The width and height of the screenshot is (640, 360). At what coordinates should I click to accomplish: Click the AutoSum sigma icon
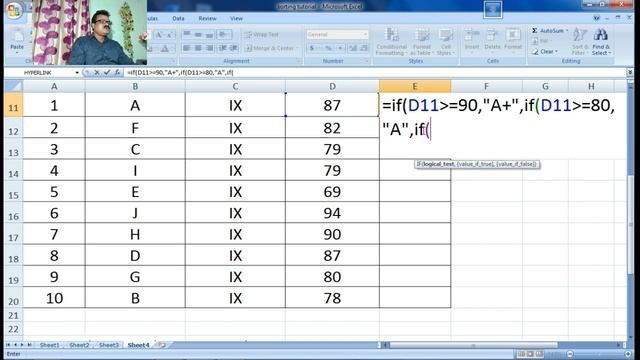pos(535,31)
